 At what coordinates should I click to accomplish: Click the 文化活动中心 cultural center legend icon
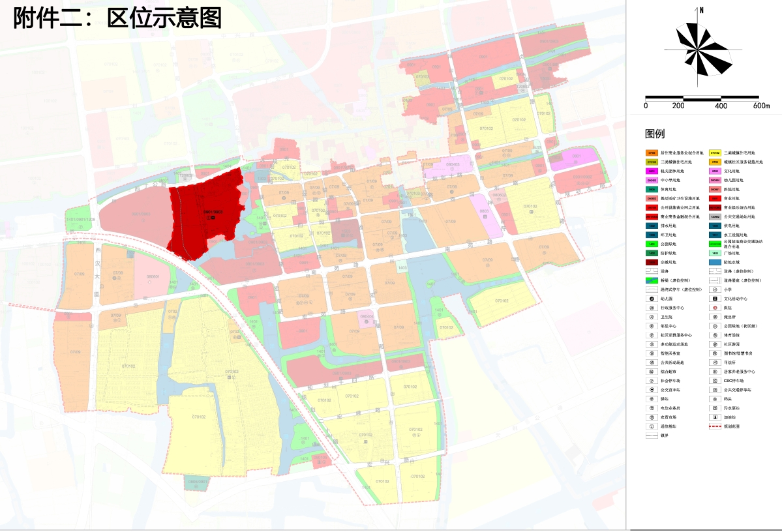coord(715,299)
